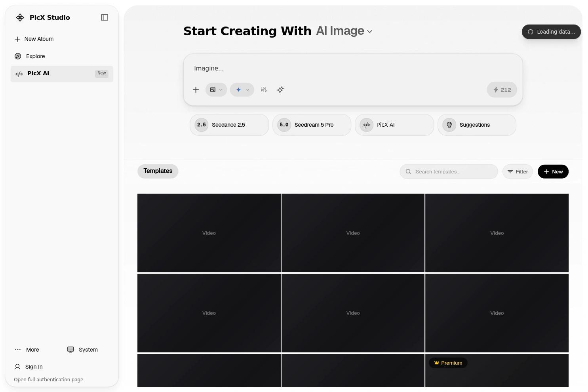Switch the System theme setting

click(82, 350)
